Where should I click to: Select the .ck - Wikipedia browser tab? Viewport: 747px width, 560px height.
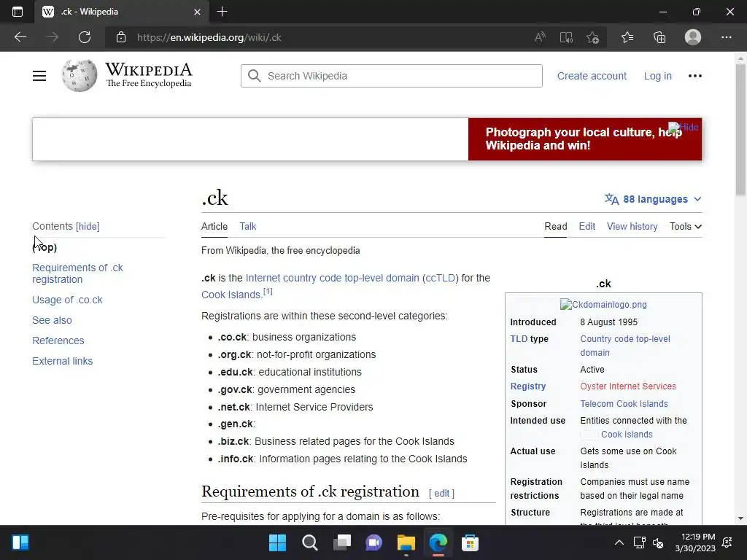pos(121,12)
